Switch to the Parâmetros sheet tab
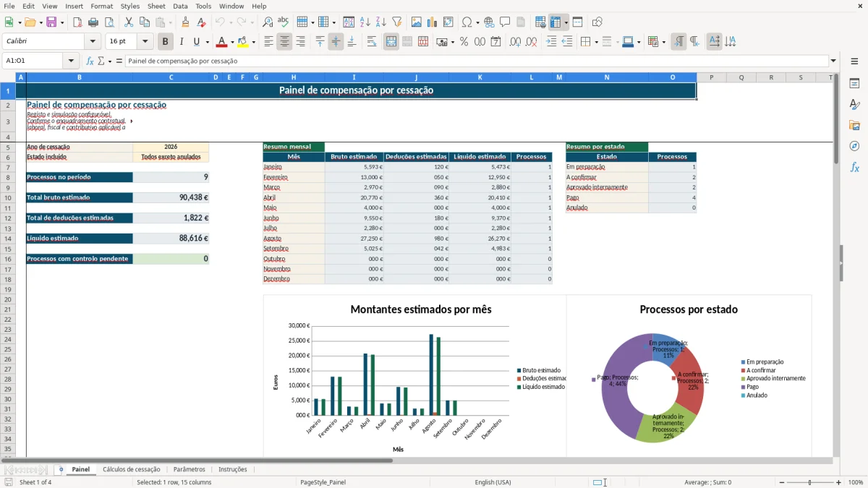The height and width of the screenshot is (488, 868). tap(190, 469)
